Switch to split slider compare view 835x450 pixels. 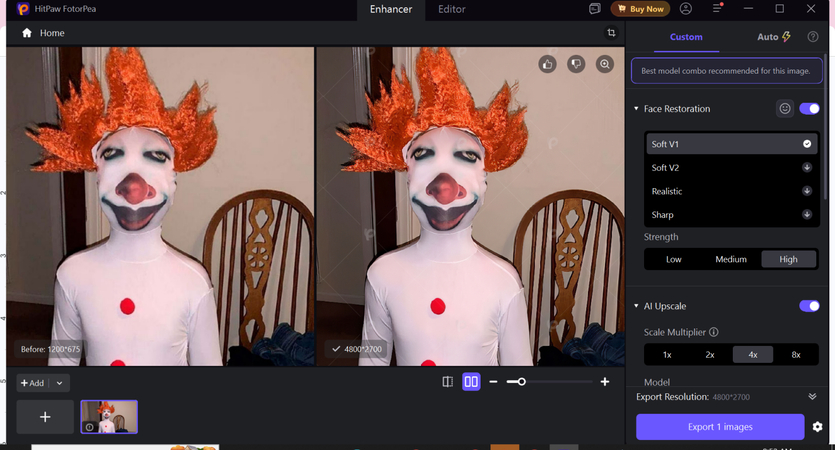pyautogui.click(x=448, y=382)
